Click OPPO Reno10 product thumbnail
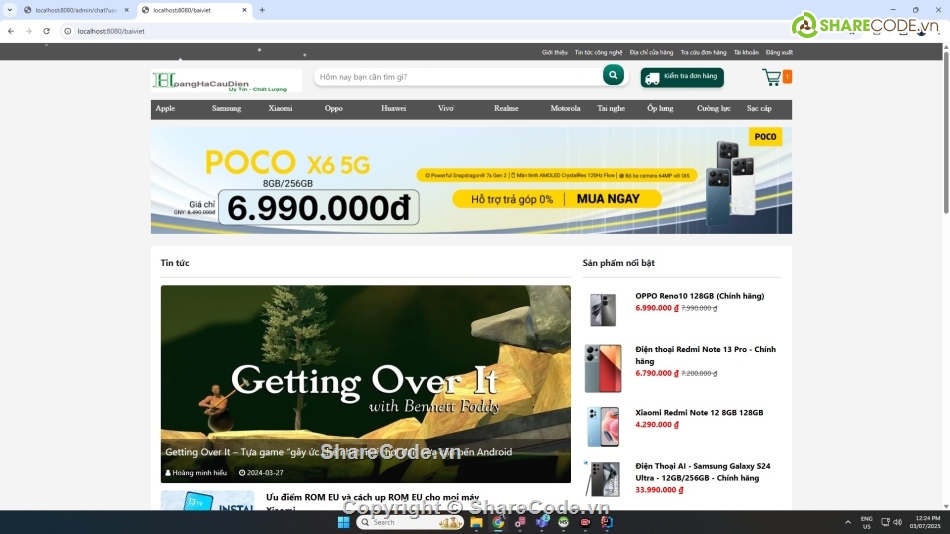The width and height of the screenshot is (950, 534). coord(603,309)
